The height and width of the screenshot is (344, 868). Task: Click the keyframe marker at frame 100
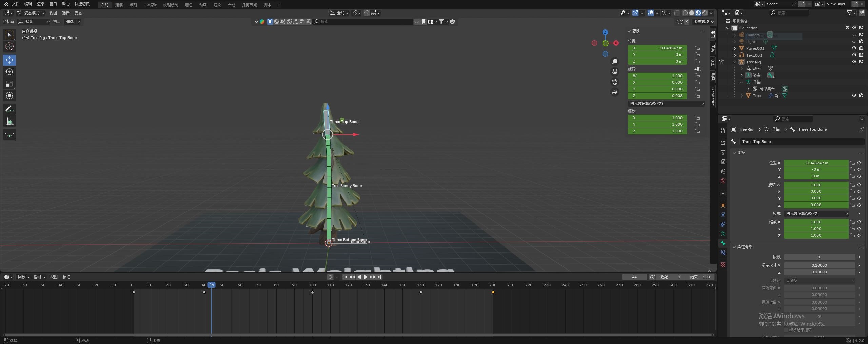tap(312, 292)
